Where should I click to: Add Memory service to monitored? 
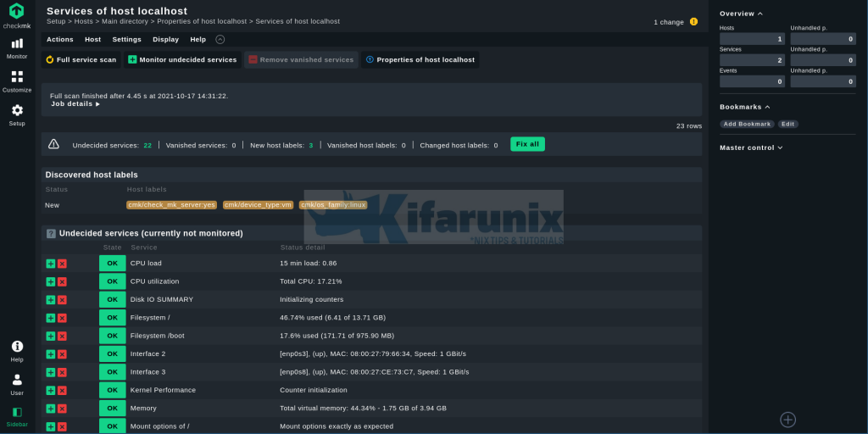50,409
